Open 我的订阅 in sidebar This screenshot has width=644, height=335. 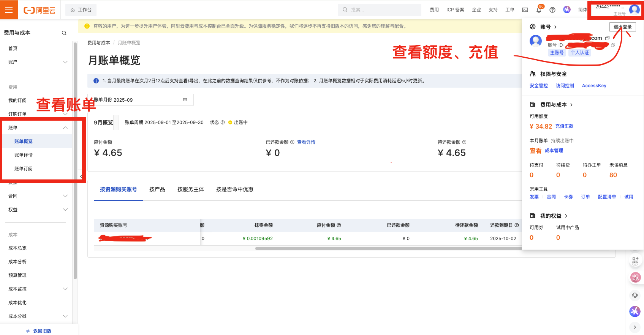pos(17,101)
